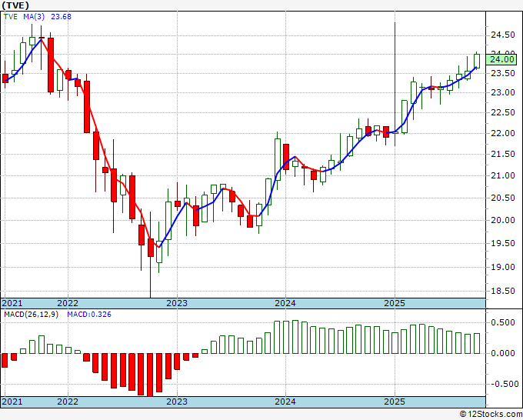Click the long-wick candlestick at start of 2025
This screenshot has height=420, width=523.
(x=395, y=84)
